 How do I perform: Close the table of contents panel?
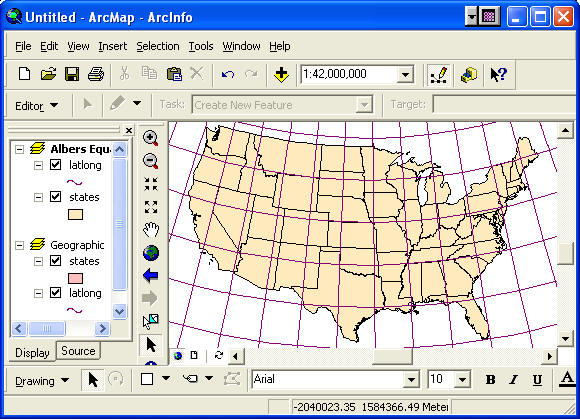pyautogui.click(x=129, y=130)
